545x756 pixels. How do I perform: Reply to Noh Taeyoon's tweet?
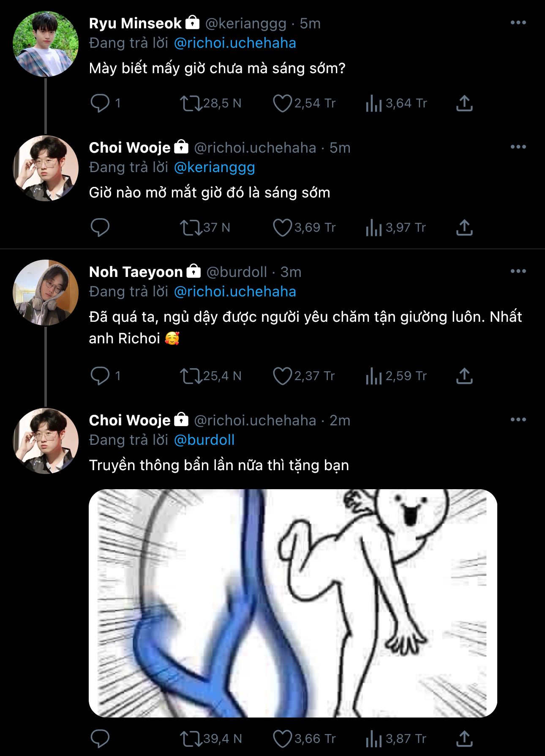coord(100,376)
